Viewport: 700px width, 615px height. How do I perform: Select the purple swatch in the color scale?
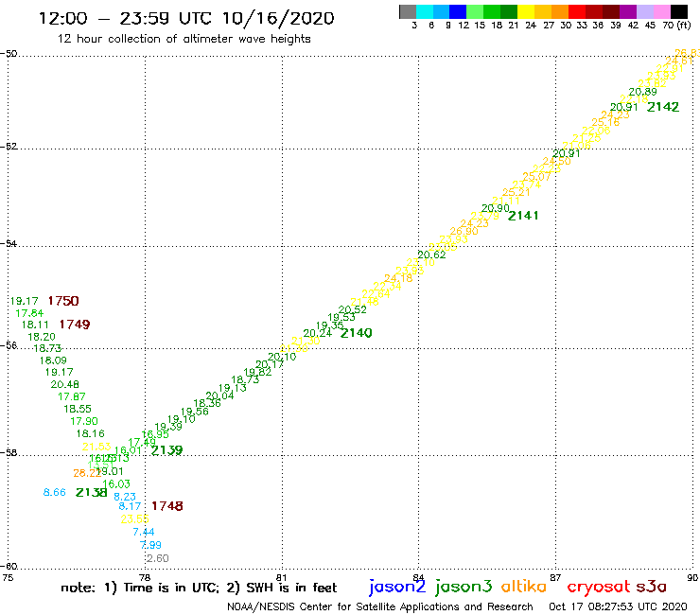(x=628, y=11)
